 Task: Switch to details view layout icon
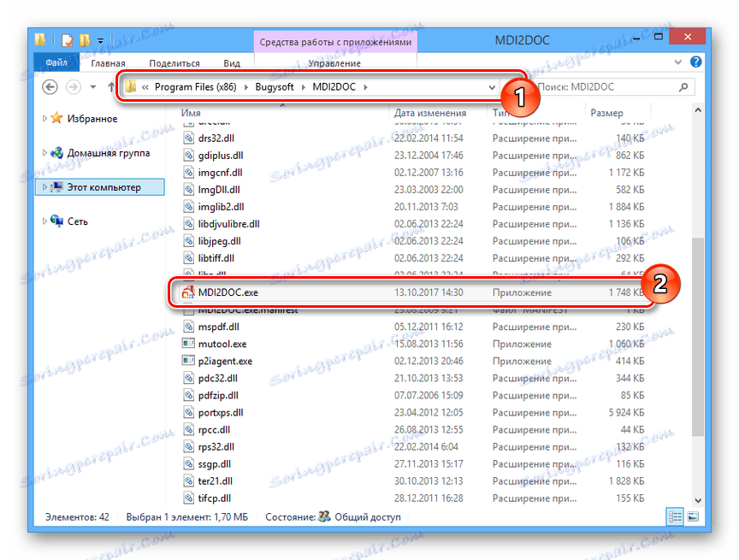(675, 516)
